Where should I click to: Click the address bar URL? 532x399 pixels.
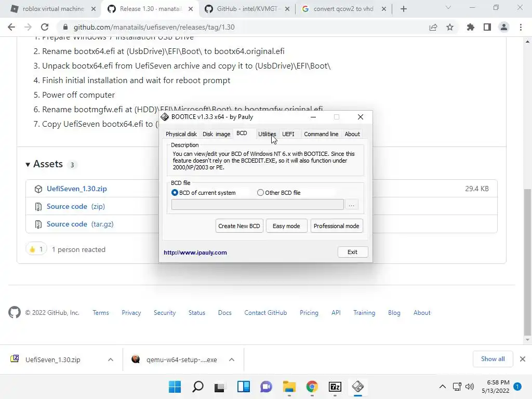point(154,27)
